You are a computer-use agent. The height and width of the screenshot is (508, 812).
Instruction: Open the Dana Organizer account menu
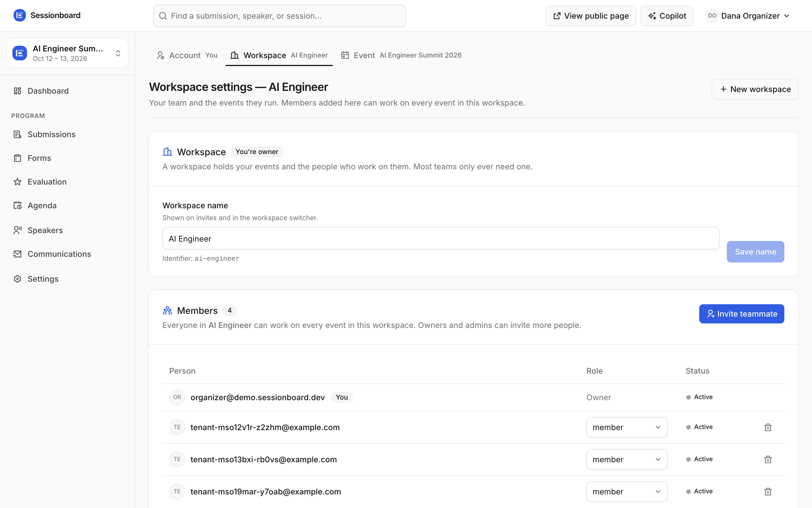point(748,16)
